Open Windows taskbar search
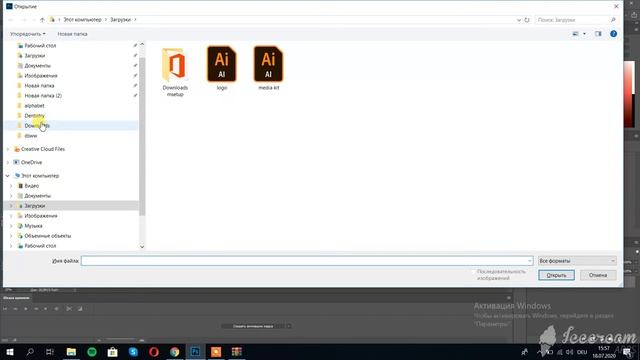 (30, 352)
